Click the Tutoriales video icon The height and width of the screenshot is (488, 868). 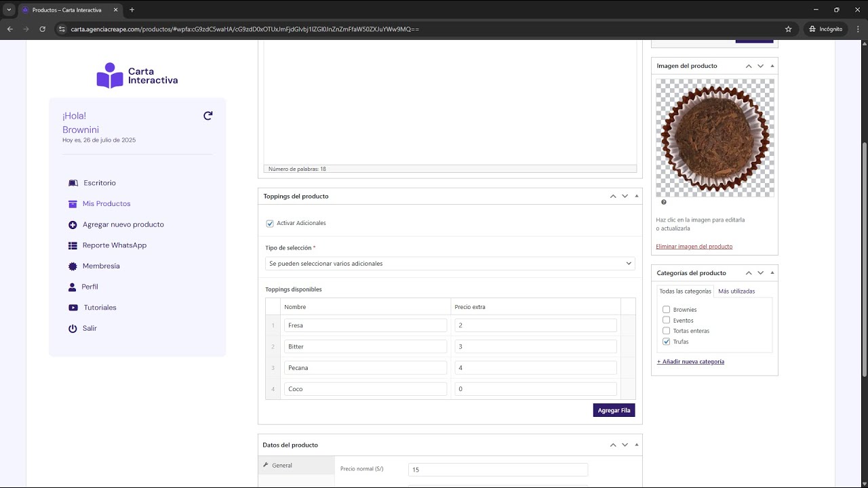[x=73, y=308]
